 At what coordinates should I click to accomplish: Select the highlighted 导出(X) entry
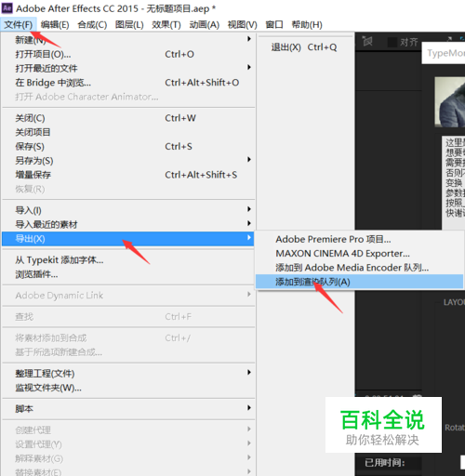[x=127, y=239]
